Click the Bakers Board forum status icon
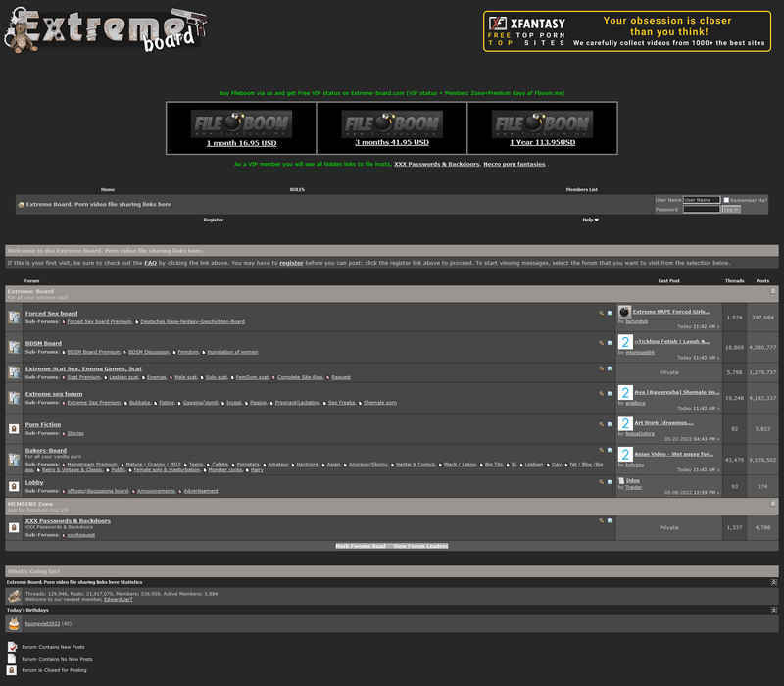Viewport: 784px width, 686px height. point(14,459)
